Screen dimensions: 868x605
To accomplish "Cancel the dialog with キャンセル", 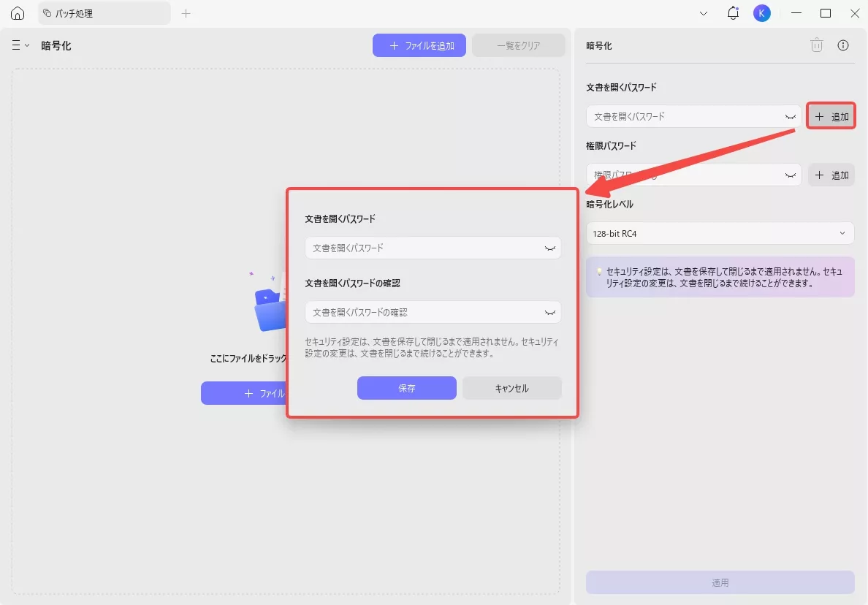I will [511, 388].
